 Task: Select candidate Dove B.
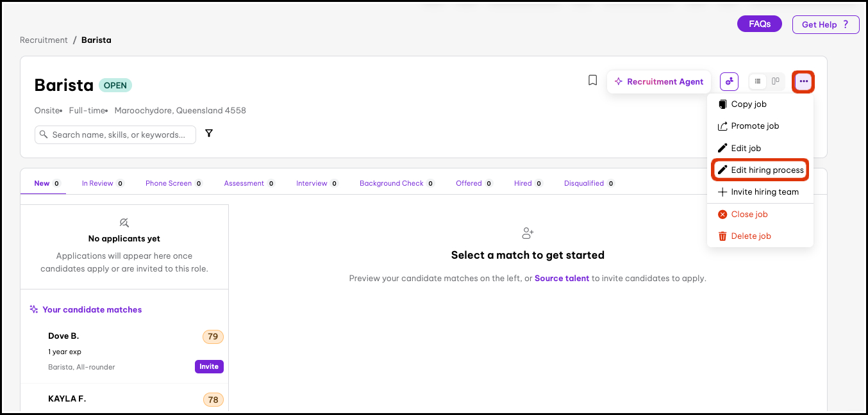click(63, 336)
